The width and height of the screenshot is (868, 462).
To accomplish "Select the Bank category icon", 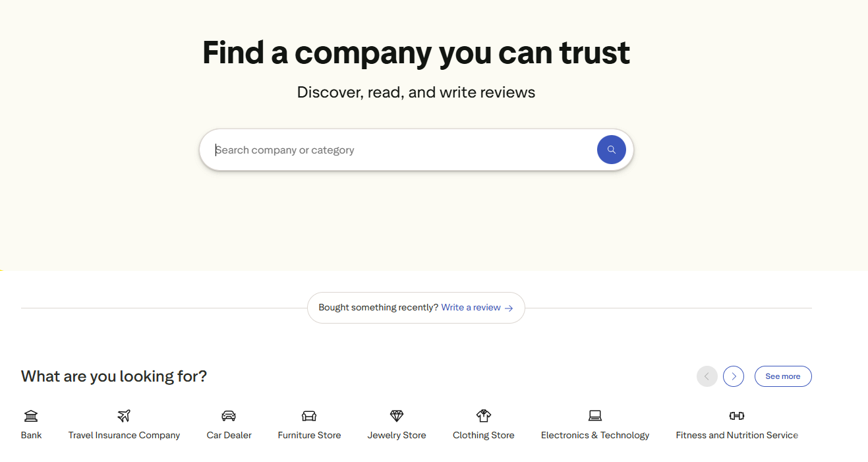I will tap(31, 416).
